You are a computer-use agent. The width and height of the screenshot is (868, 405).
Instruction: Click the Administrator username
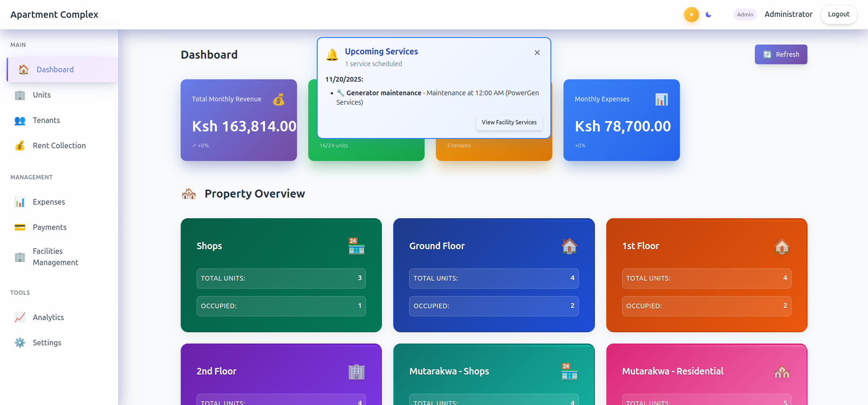788,14
